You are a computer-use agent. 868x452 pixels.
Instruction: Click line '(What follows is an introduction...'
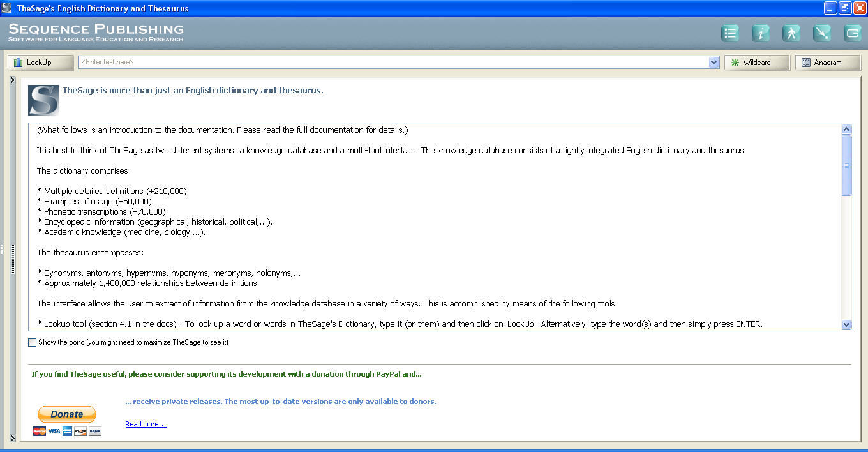pos(222,130)
